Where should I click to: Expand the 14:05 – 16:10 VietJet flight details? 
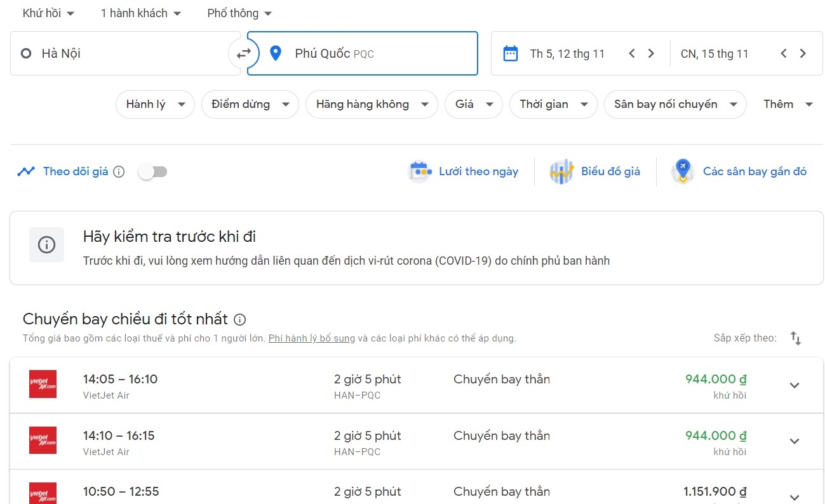coord(794,385)
